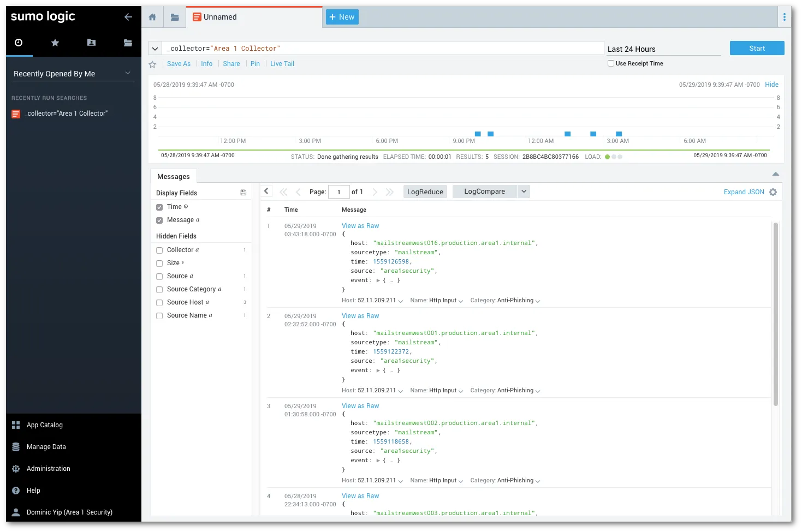Switch to the Unnamed search tab
Screen dimensions: 802x532
coord(220,17)
